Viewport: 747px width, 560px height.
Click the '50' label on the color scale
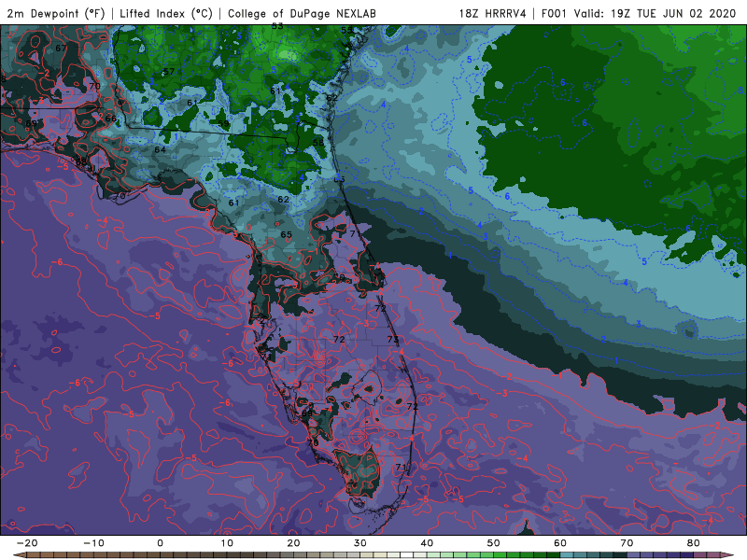[x=494, y=543]
